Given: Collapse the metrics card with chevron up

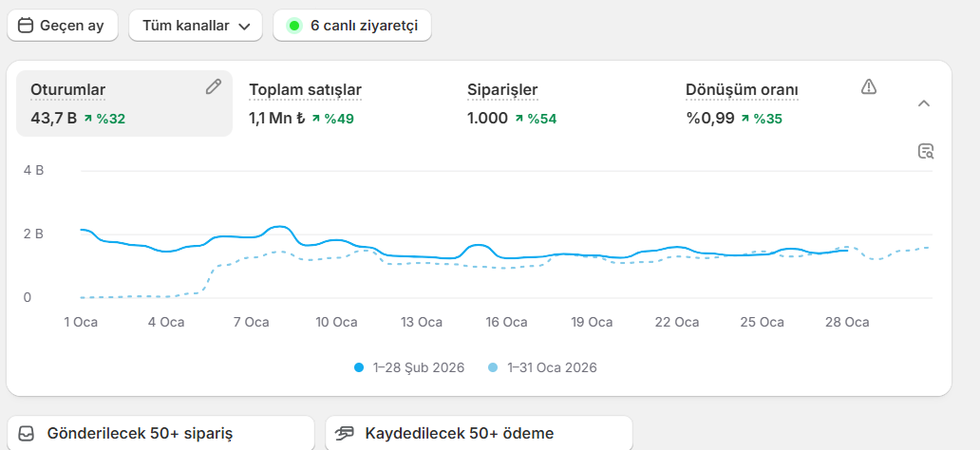Looking at the screenshot, I should click(x=924, y=103).
